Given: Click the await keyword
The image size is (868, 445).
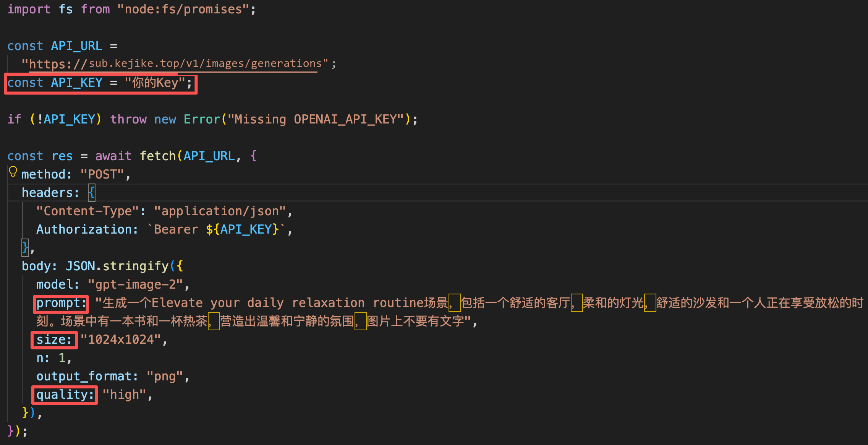Looking at the screenshot, I should [x=113, y=156].
